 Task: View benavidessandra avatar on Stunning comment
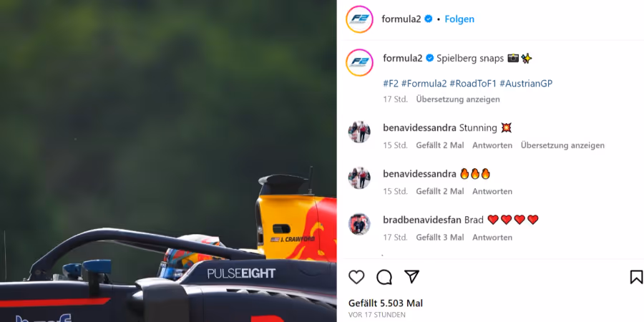(359, 132)
